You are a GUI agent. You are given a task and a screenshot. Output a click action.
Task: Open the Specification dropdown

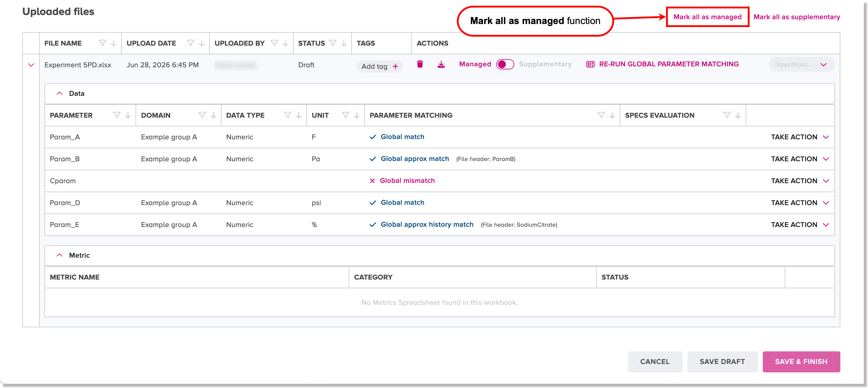click(x=801, y=64)
